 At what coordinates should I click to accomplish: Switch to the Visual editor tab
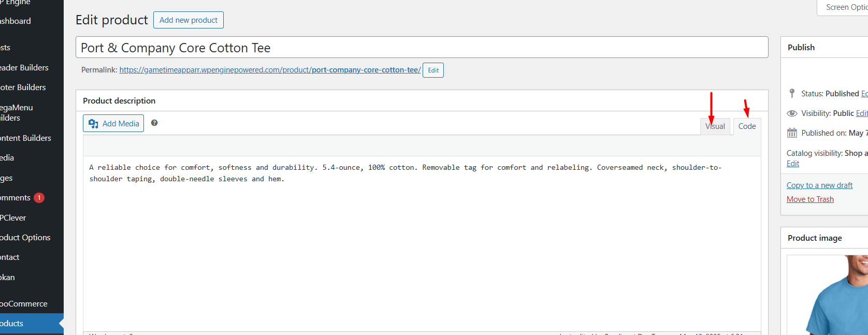[x=715, y=126]
